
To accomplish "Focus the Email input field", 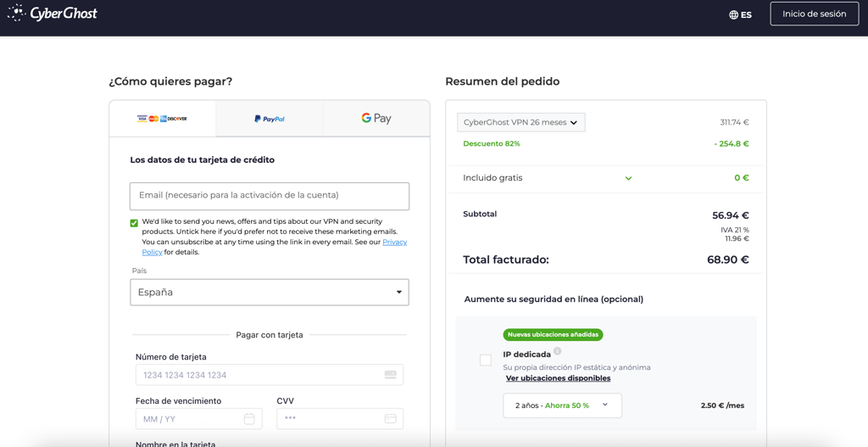I will (x=270, y=196).
